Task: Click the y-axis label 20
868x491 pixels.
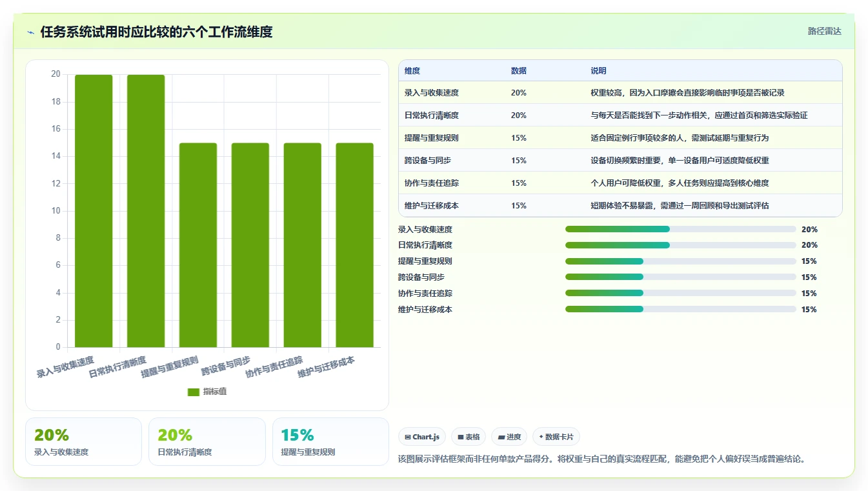Action: [56, 74]
